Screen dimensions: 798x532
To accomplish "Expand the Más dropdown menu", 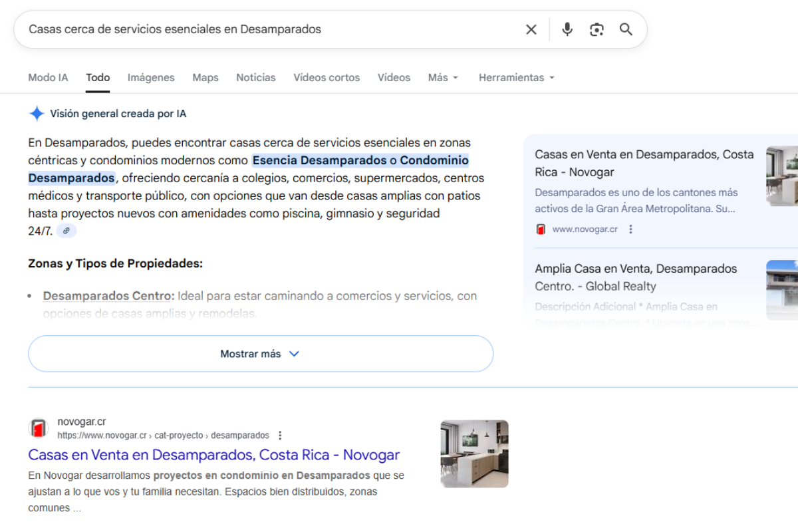I will 443,78.
